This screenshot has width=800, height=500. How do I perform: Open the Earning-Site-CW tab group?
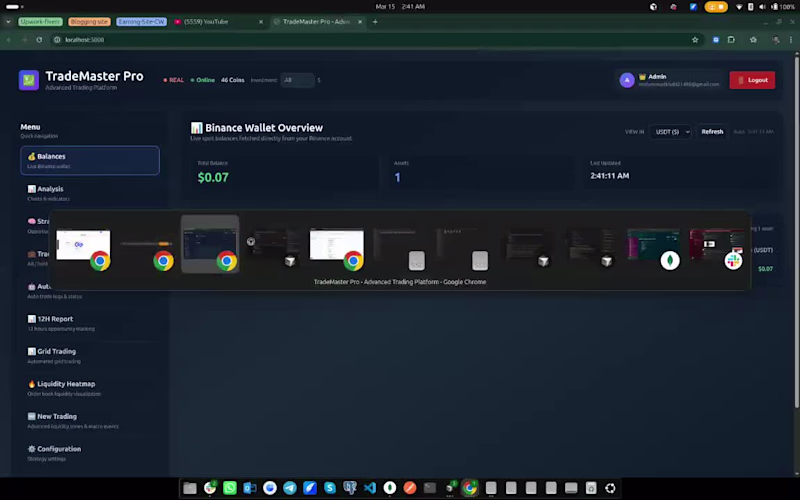141,22
